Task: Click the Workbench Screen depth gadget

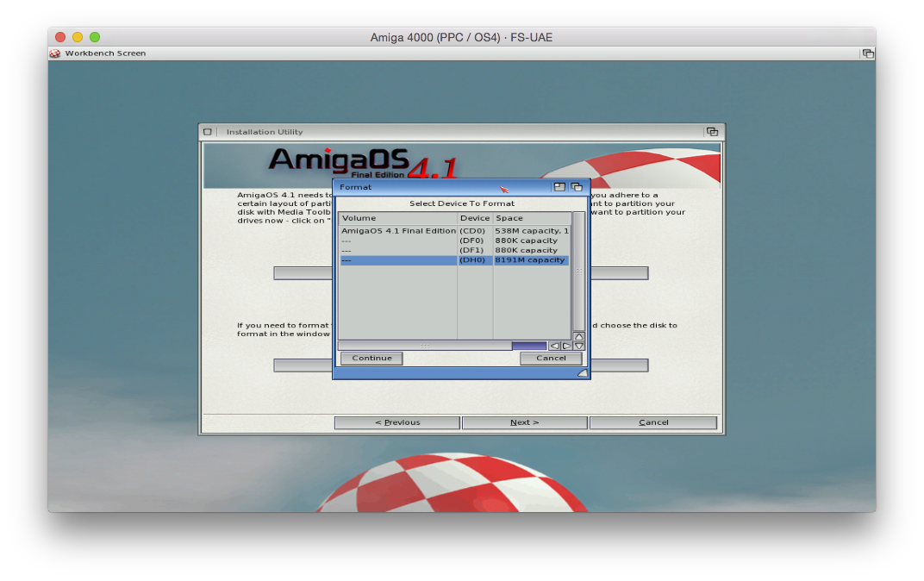Action: click(867, 53)
